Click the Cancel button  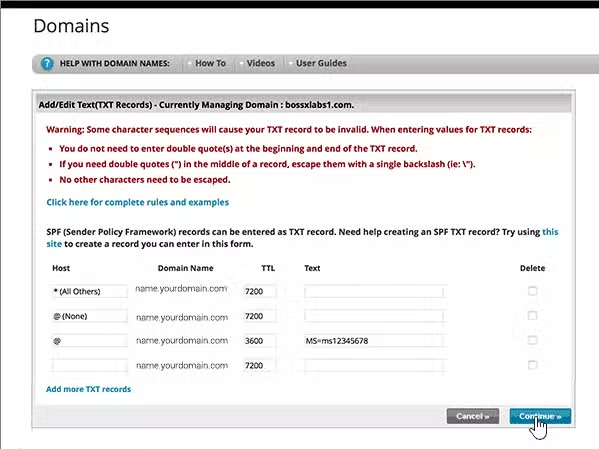pos(473,416)
